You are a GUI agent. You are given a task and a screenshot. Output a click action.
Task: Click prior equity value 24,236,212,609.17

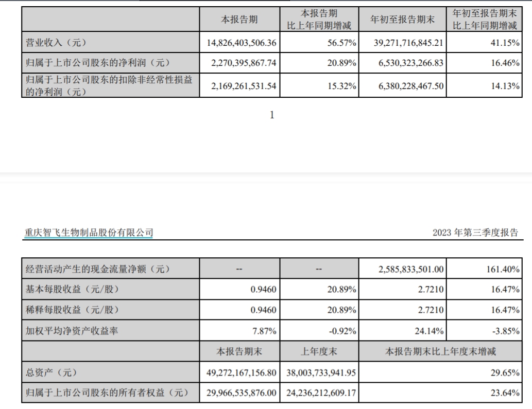click(x=321, y=393)
